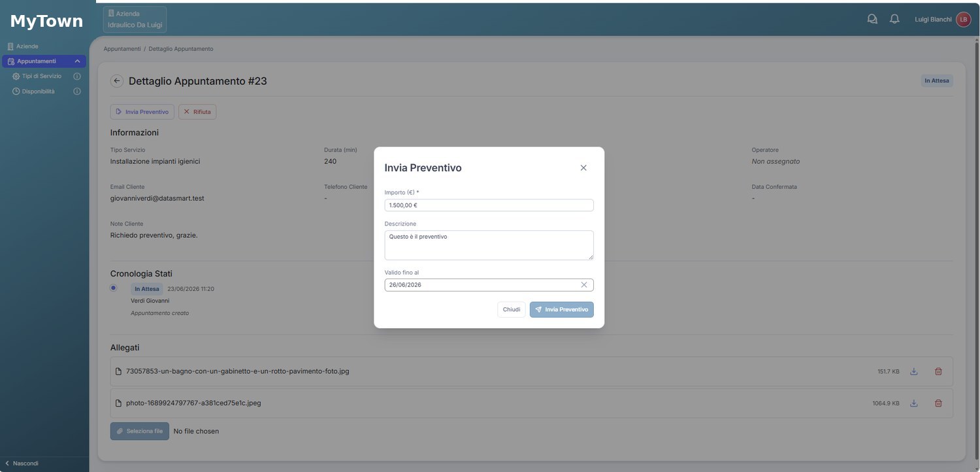Open the chat messages icon
Image resolution: width=980 pixels, height=472 pixels.
[x=872, y=20]
